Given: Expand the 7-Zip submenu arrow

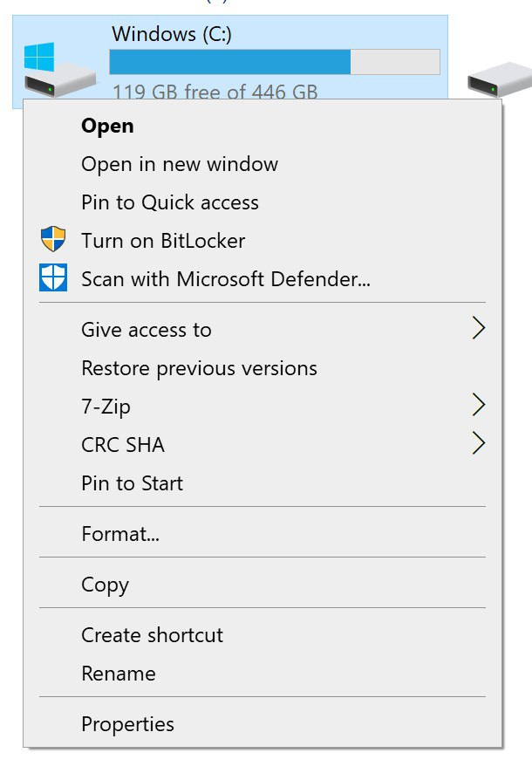Looking at the screenshot, I should (x=477, y=406).
